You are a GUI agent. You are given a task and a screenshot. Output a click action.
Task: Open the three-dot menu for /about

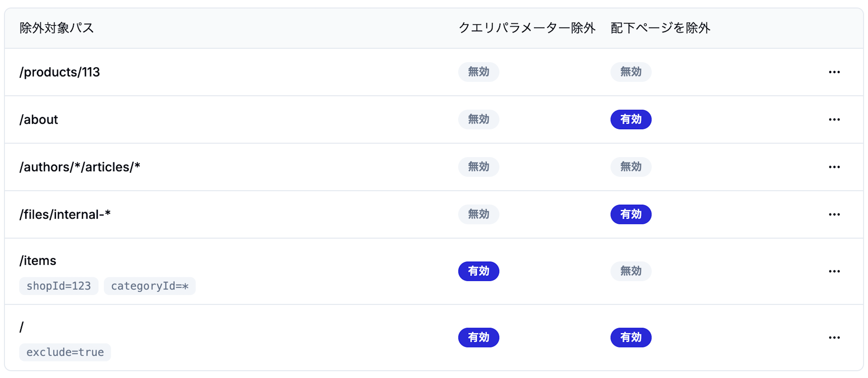click(834, 120)
